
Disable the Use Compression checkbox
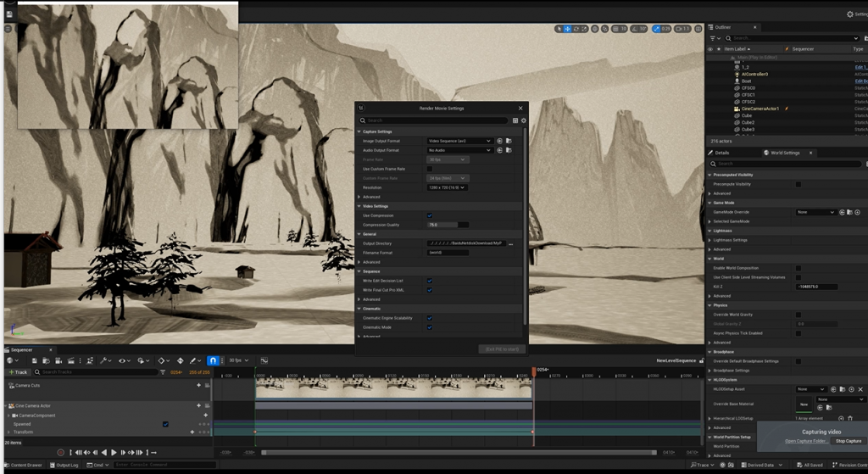[x=430, y=215]
